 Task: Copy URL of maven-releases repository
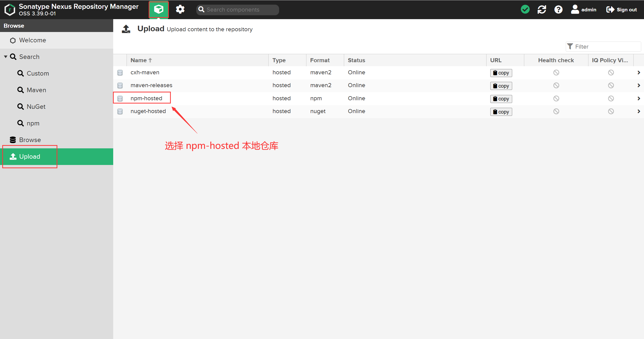coord(501,86)
